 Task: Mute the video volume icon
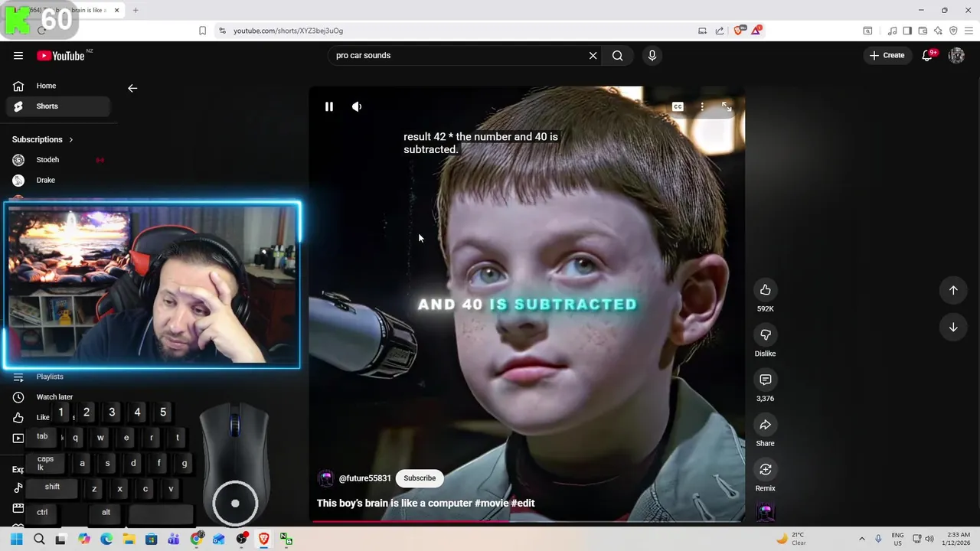click(357, 106)
